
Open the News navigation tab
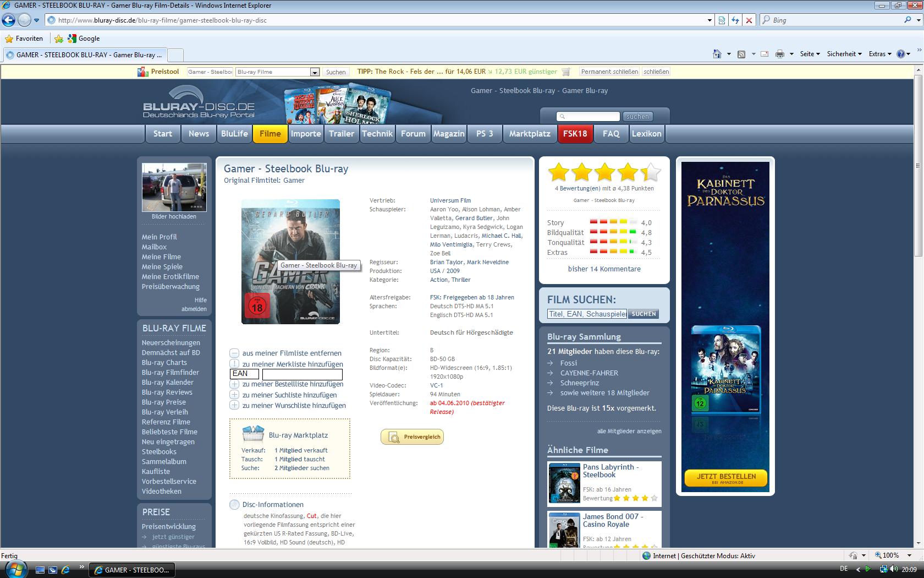point(199,134)
